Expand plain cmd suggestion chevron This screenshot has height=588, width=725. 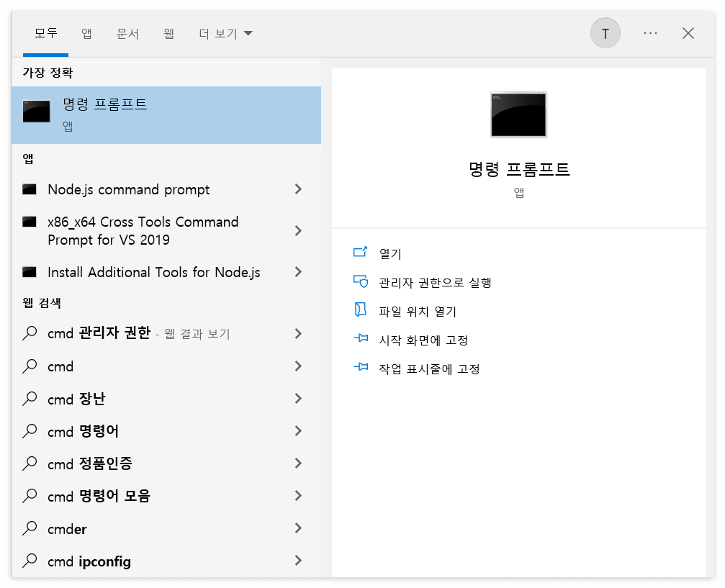pos(298,366)
